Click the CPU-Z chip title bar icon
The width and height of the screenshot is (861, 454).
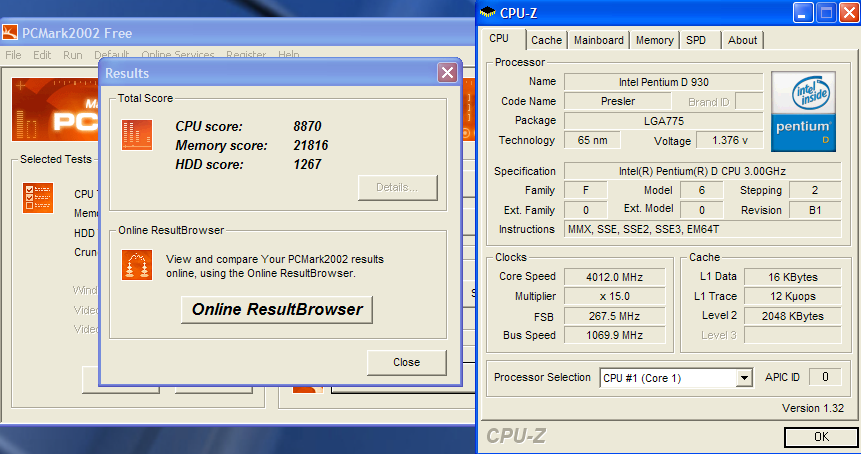487,13
